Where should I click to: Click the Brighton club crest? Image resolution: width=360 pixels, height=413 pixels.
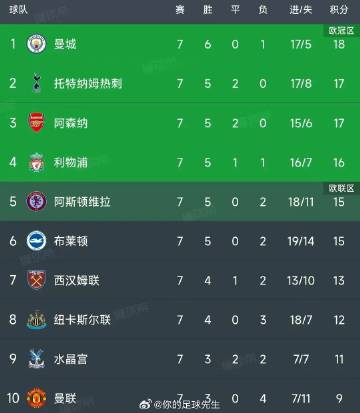click(x=36, y=241)
